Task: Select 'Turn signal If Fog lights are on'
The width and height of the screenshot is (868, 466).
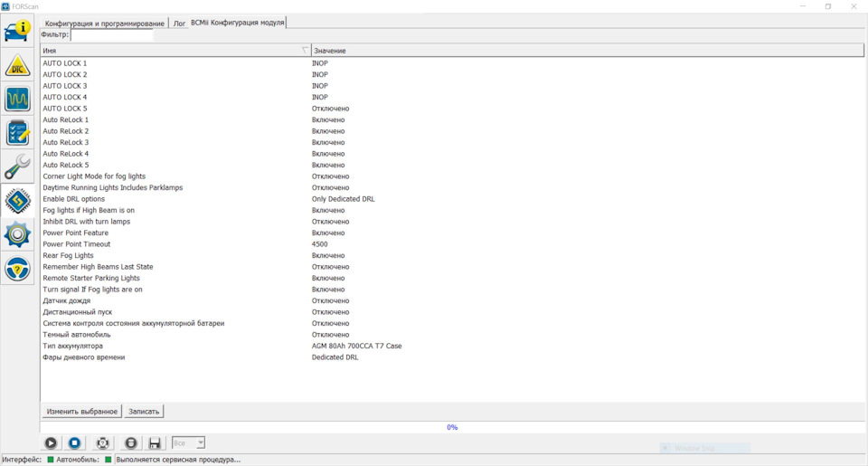Action: click(x=452, y=290)
